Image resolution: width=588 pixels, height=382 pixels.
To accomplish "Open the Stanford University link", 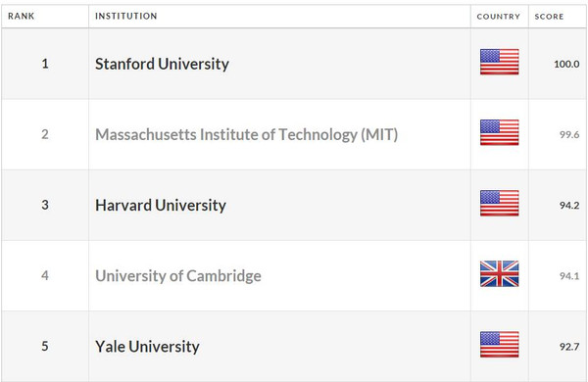I will (162, 64).
